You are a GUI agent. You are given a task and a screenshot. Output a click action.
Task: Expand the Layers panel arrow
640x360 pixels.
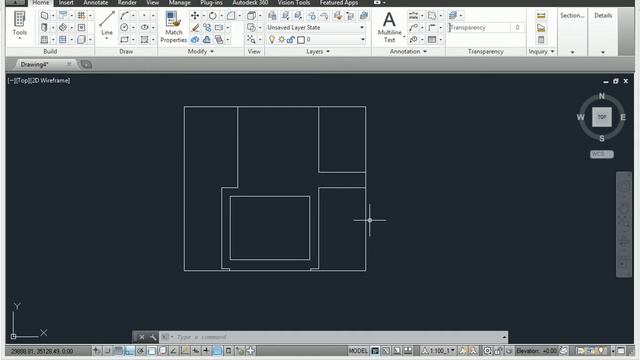coord(328,51)
